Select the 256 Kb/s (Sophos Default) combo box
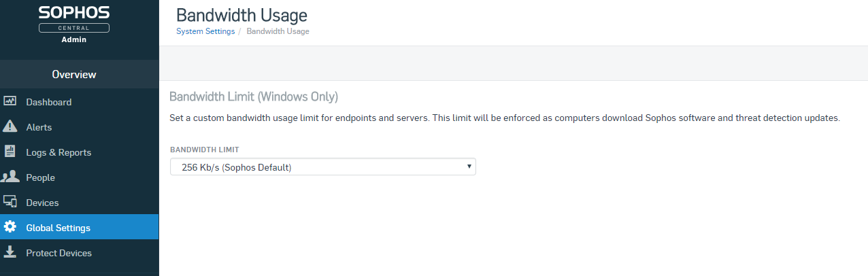Viewport: 868px width, 276px height. [x=322, y=167]
